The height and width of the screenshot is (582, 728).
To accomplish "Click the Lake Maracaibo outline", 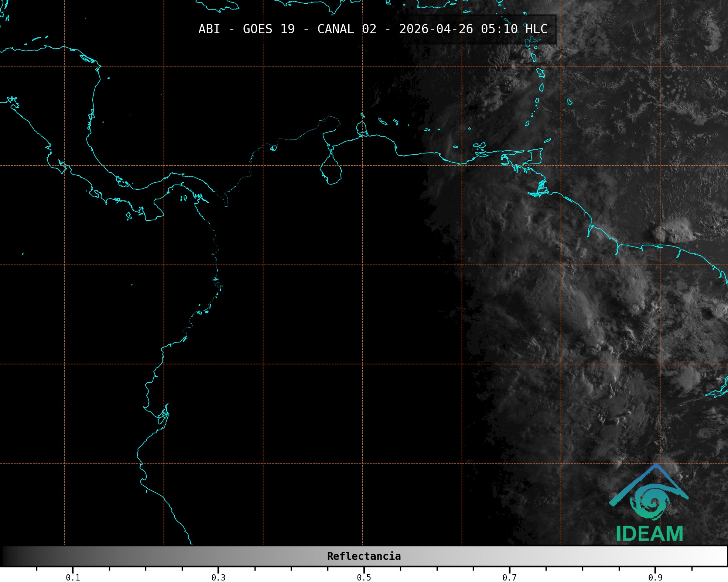I will [331, 170].
